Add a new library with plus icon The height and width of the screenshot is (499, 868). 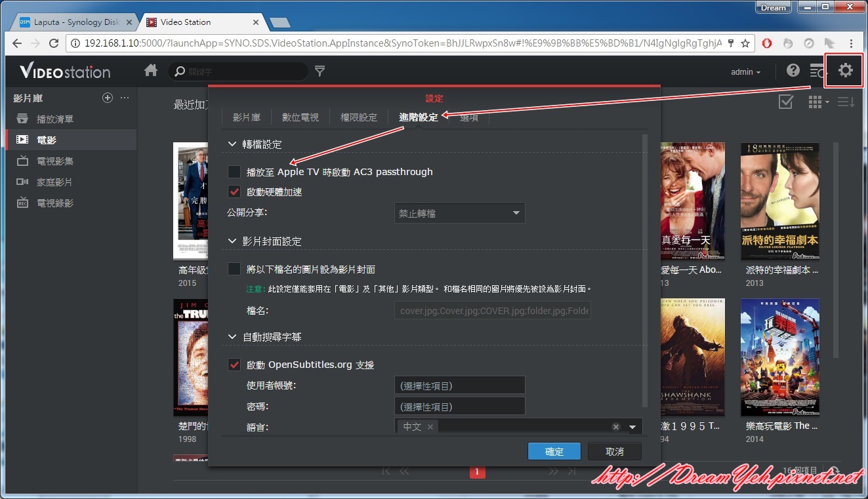(x=108, y=98)
